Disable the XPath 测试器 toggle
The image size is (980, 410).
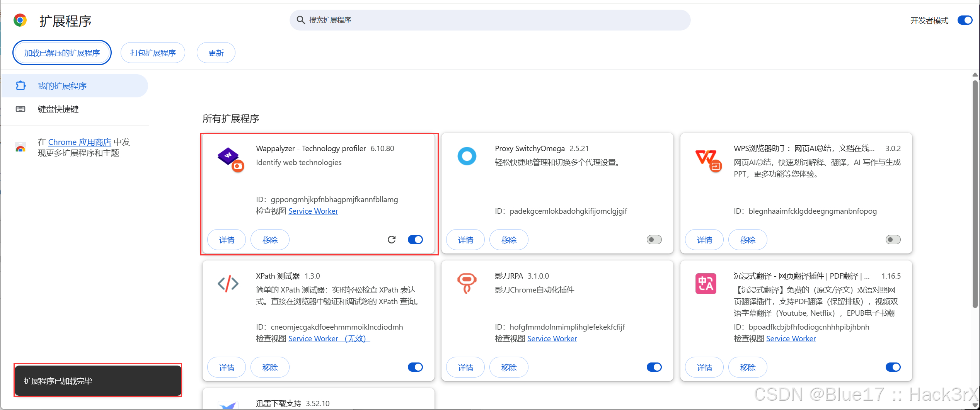click(415, 367)
